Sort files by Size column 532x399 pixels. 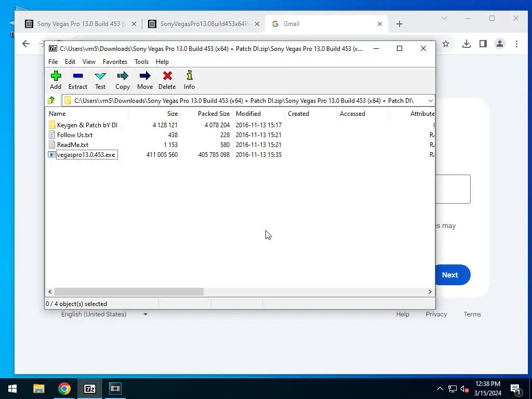pos(155,114)
